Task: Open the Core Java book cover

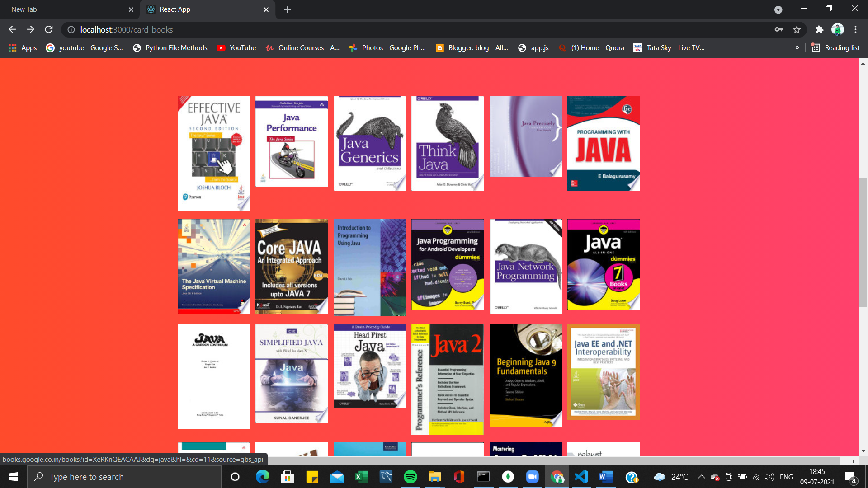Action: pyautogui.click(x=292, y=267)
